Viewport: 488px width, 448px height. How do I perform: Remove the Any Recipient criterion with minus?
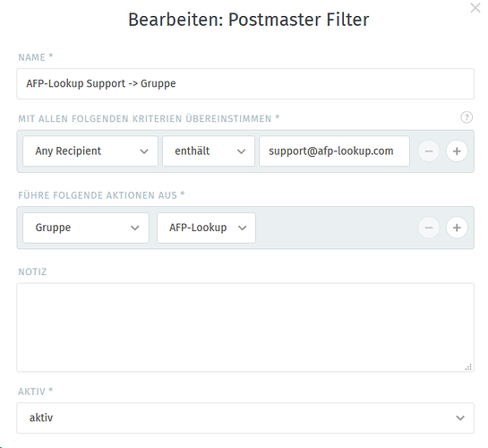point(429,151)
